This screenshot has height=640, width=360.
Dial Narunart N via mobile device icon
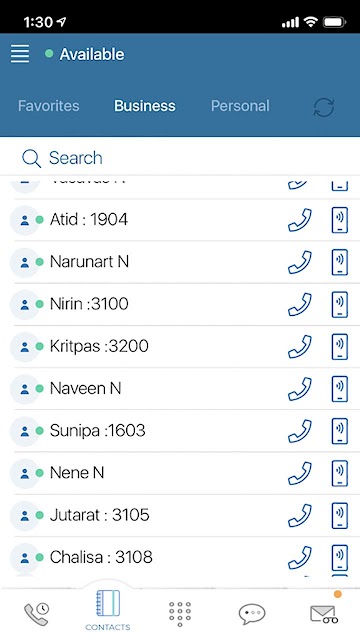pyautogui.click(x=340, y=262)
